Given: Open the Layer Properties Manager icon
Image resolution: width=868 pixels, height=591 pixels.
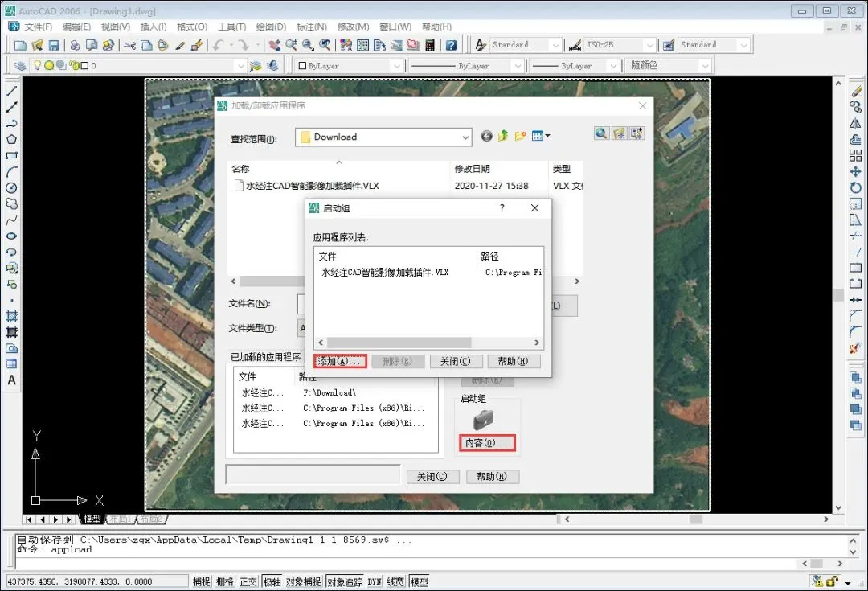Looking at the screenshot, I should [20, 66].
